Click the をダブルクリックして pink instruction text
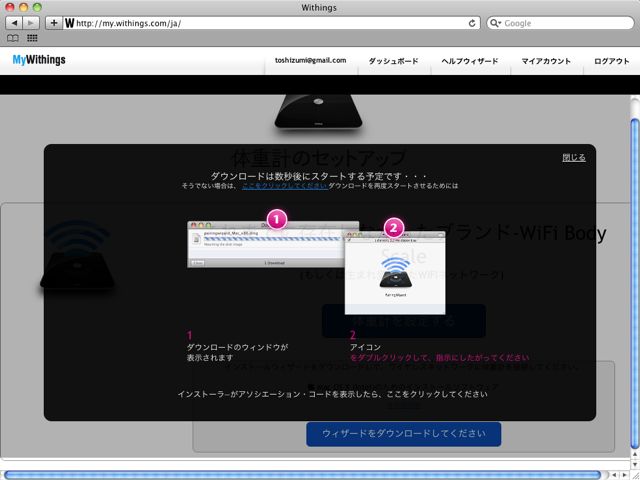The width and height of the screenshot is (640, 480). 440,358
